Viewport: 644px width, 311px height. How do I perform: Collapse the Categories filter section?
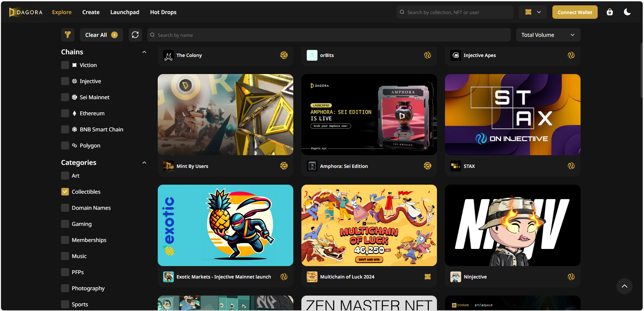tap(144, 163)
